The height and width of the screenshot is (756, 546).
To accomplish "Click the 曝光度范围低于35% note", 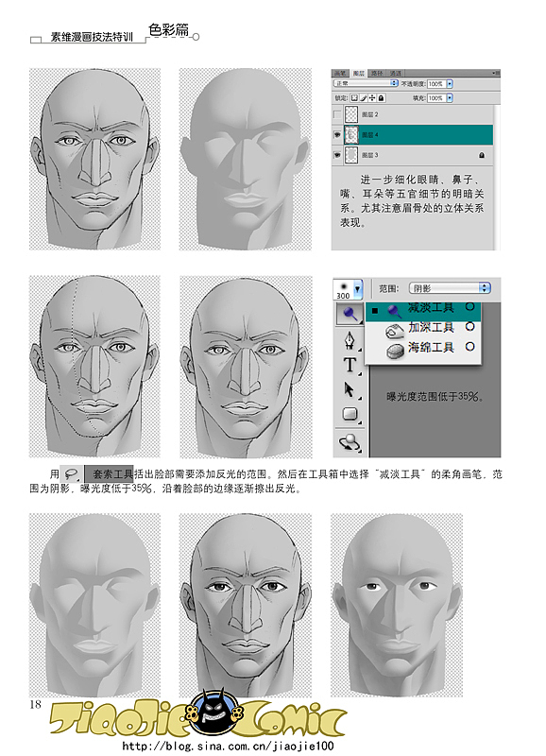I will tap(435, 397).
